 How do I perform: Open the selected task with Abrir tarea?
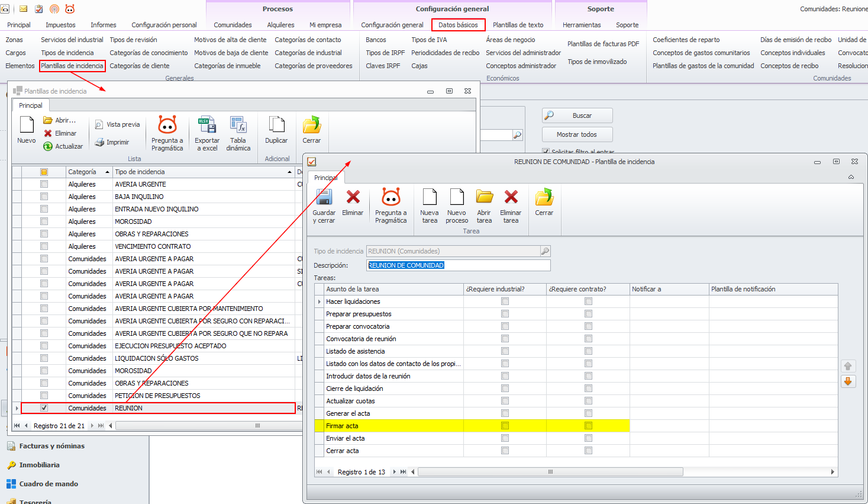[x=484, y=206]
